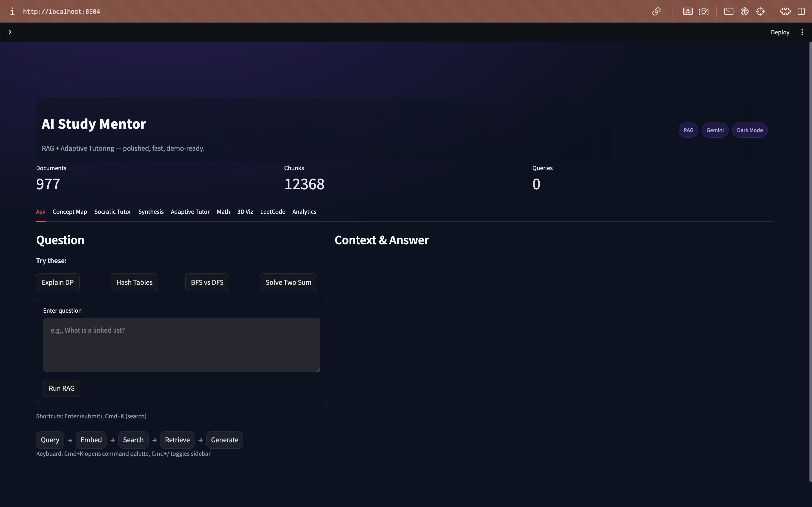The width and height of the screenshot is (812, 507).
Task: Open the terminal console icon
Action: coord(729,11)
